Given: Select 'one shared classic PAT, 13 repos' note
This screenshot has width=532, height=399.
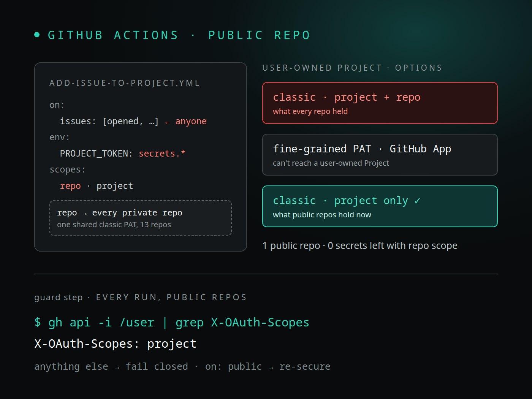Looking at the screenshot, I should pos(114,225).
